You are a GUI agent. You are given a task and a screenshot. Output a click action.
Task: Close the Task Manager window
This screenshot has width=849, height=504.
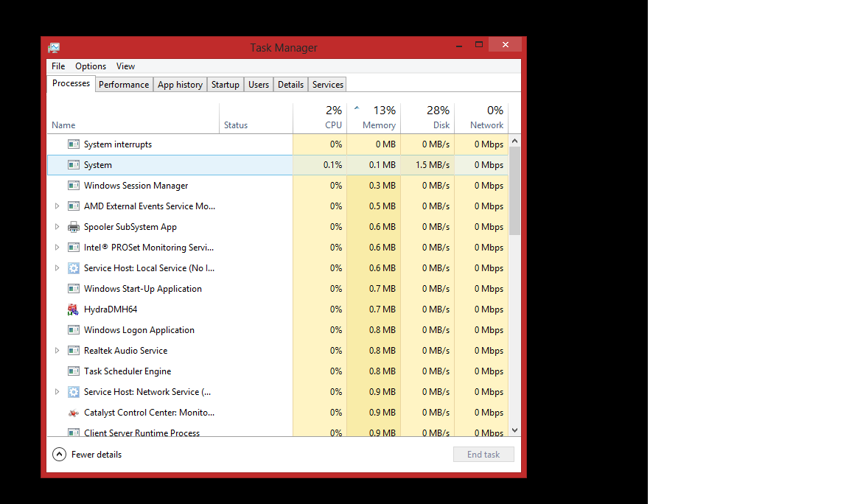[x=505, y=44]
